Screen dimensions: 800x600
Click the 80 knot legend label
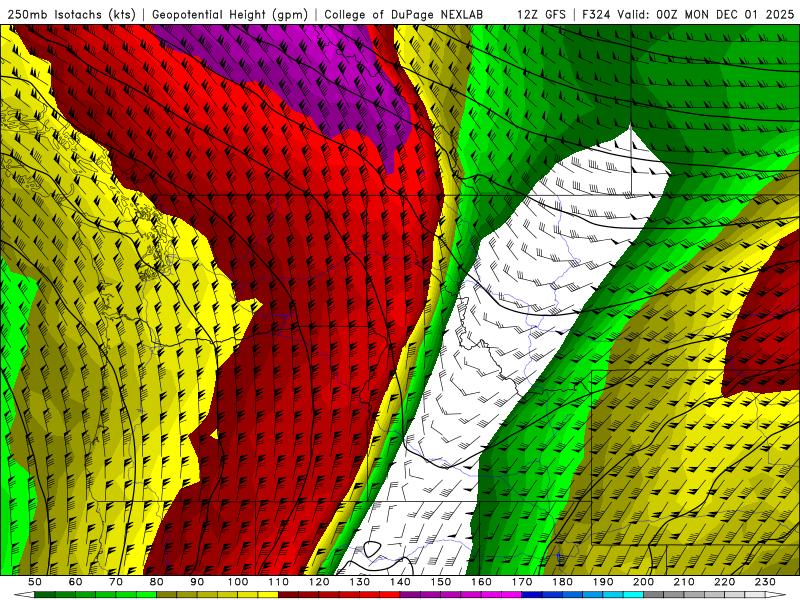(156, 582)
